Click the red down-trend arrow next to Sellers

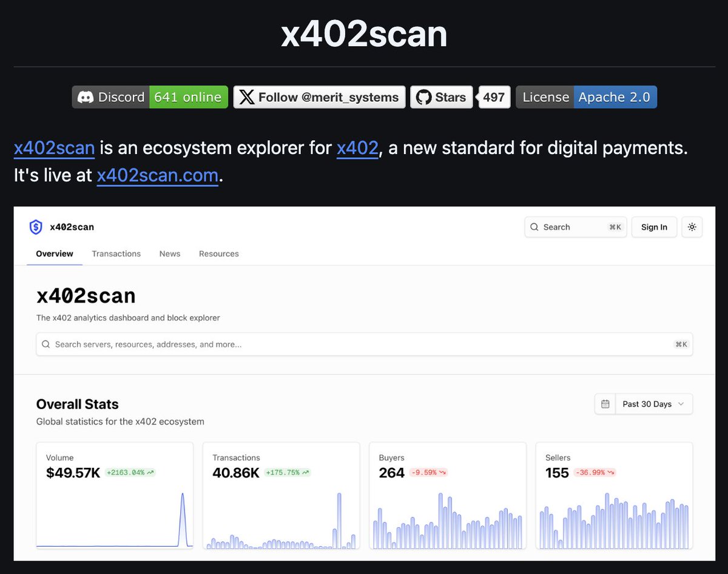tap(610, 473)
